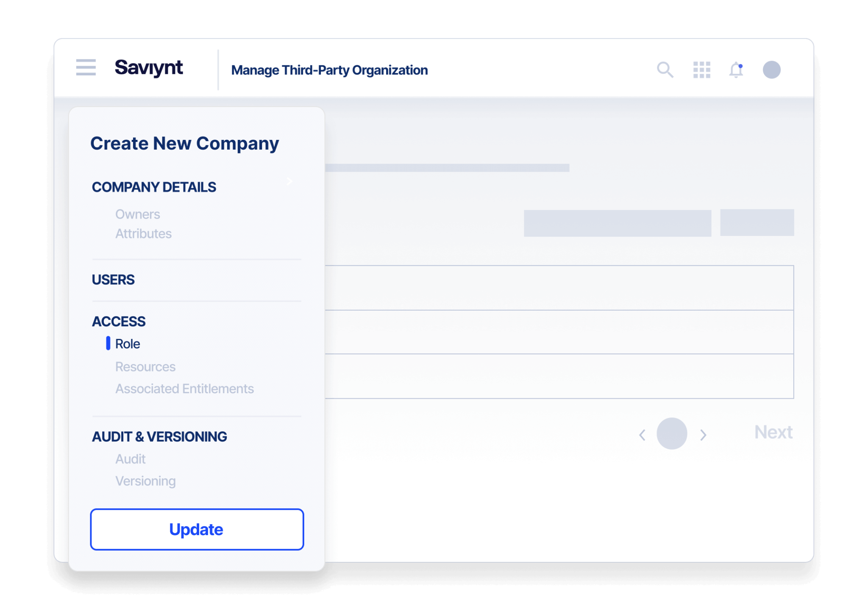Select Role under Access

[x=128, y=344]
